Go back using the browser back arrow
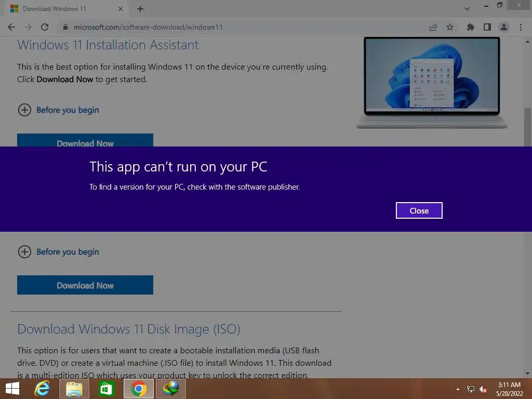The height and width of the screenshot is (399, 532). (11, 27)
